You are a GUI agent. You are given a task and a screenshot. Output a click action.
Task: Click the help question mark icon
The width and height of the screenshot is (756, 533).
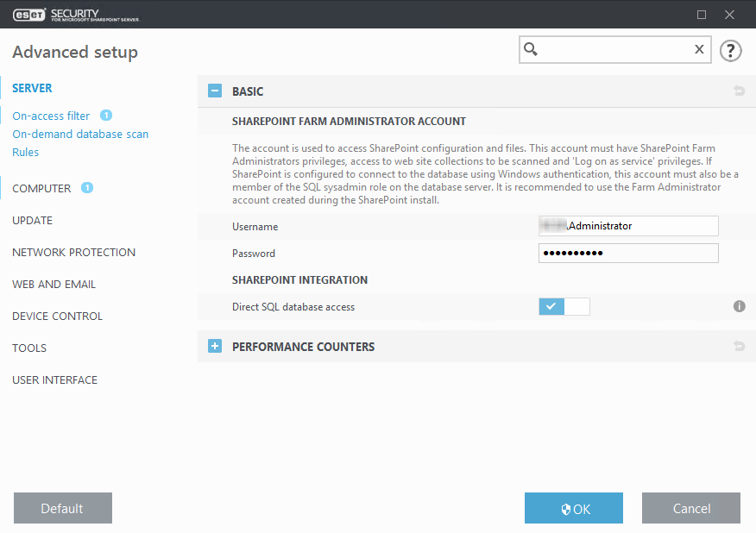(x=731, y=51)
